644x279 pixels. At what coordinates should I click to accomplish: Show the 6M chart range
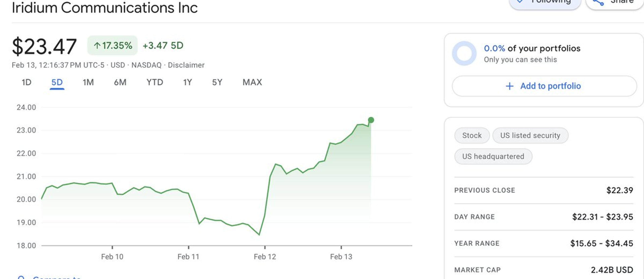(x=120, y=82)
